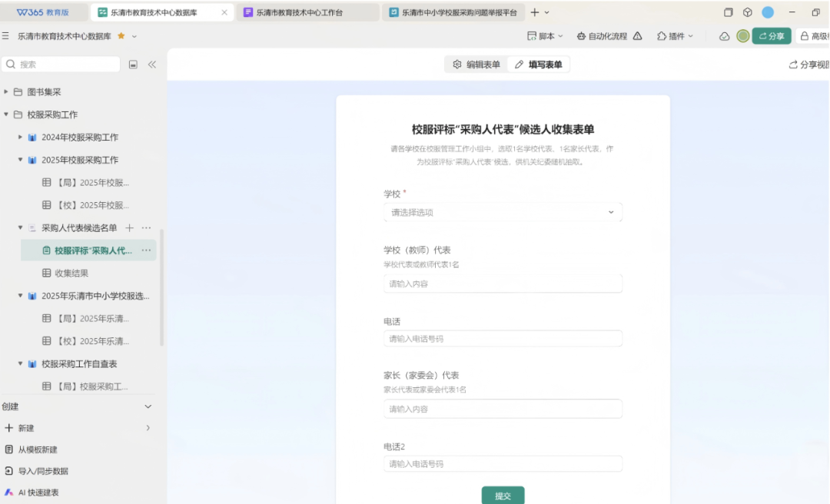Check cloud sync status icon
Viewport: 830px width, 504px height.
723,35
